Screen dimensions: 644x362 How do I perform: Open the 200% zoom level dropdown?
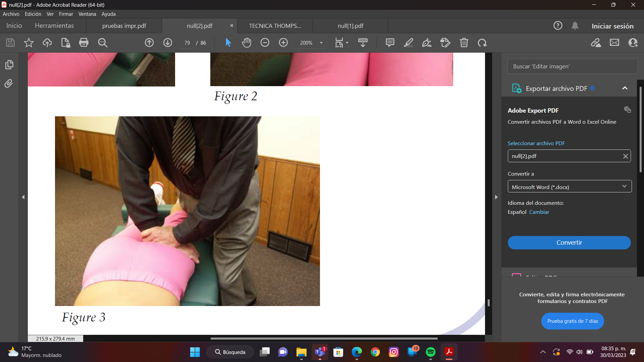click(321, 43)
